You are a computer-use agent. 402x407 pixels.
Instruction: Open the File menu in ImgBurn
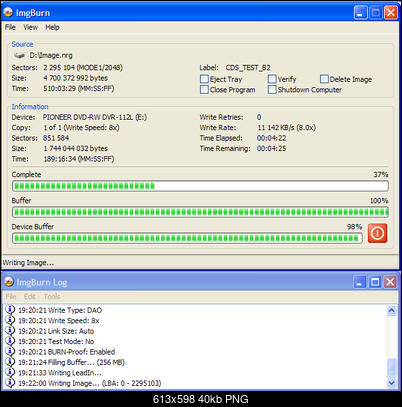click(x=10, y=27)
